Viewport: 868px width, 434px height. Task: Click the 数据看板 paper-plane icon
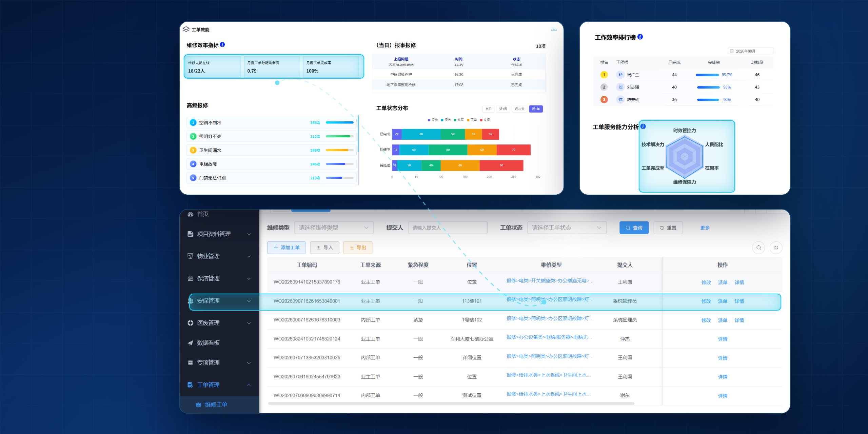click(190, 343)
